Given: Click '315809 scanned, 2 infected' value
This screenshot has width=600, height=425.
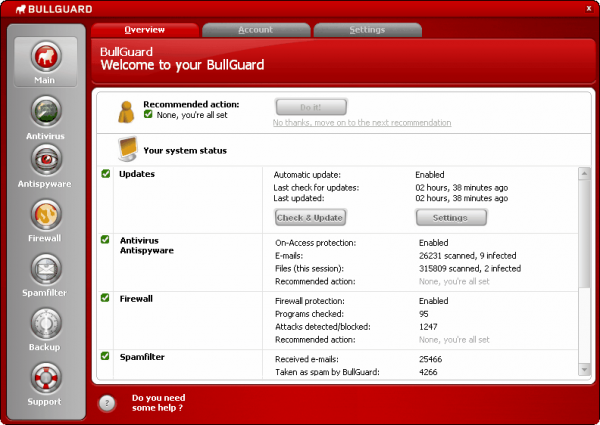Looking at the screenshot, I should coord(470,269).
